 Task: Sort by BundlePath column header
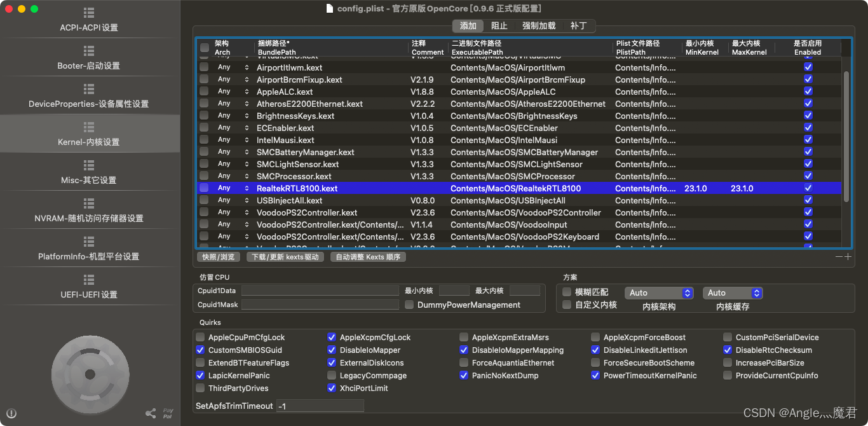[332, 48]
